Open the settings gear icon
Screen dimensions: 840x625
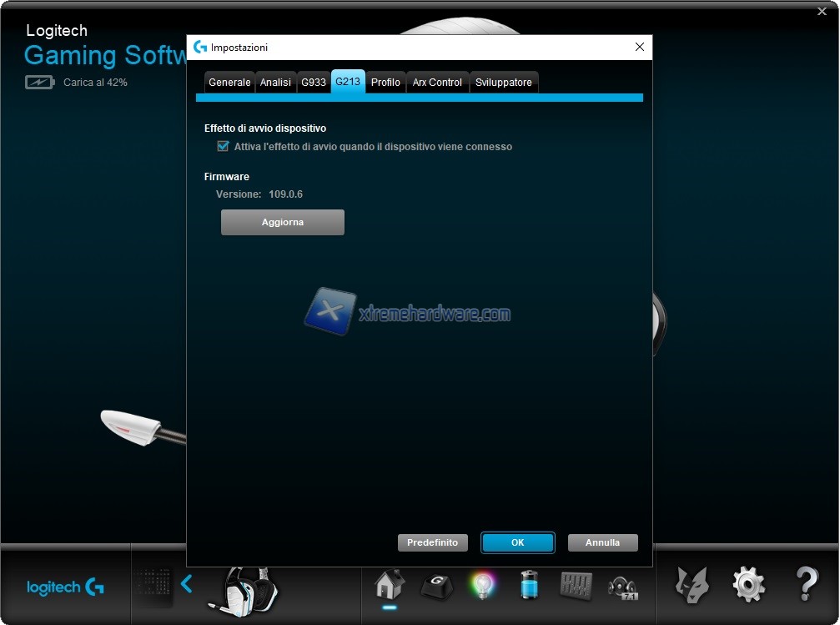click(x=748, y=585)
